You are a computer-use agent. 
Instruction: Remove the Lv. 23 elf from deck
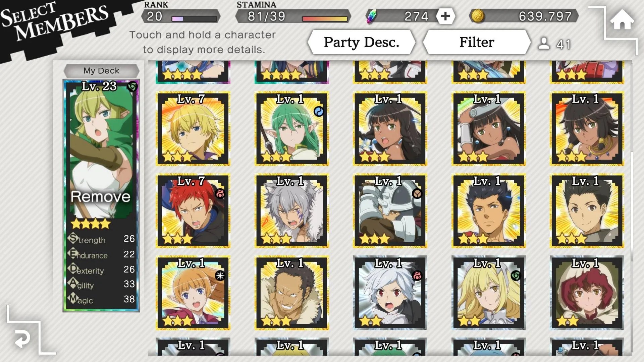[x=101, y=196]
